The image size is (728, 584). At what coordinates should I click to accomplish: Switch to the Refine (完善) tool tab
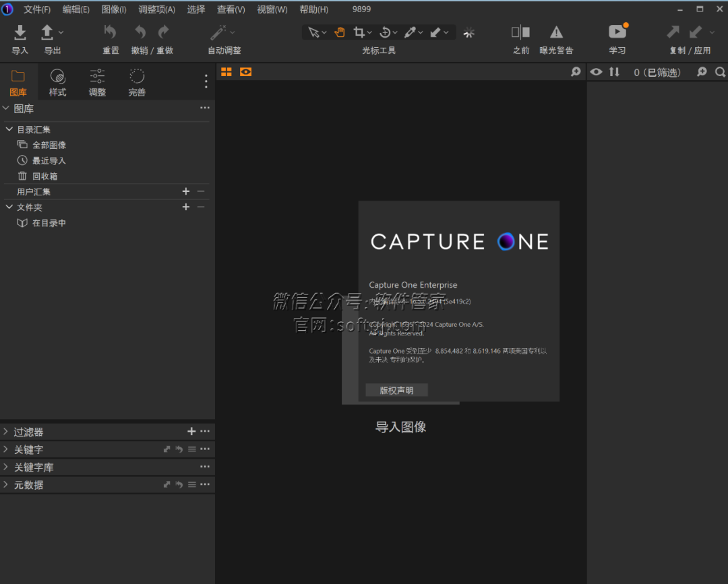tap(137, 83)
